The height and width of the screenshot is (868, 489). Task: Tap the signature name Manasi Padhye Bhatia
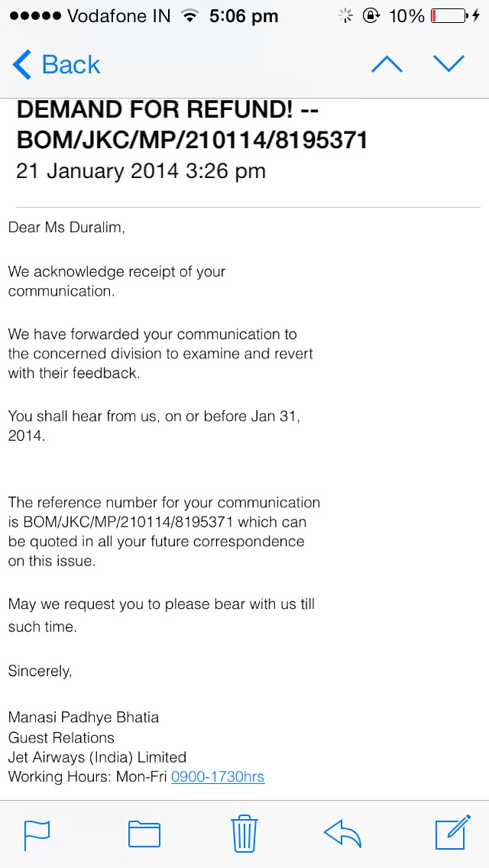83,717
